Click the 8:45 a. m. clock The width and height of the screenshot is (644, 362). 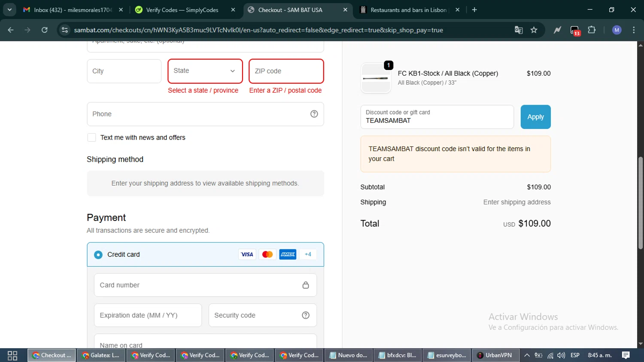click(x=600, y=355)
